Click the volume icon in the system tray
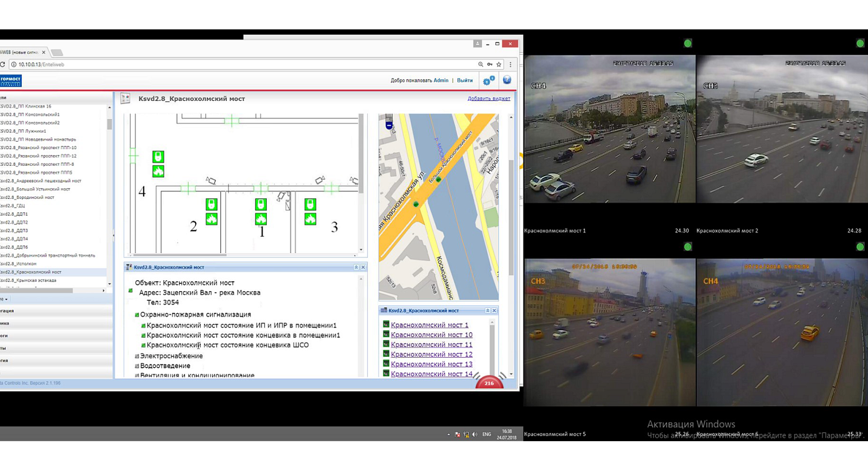The image size is (868, 471). [475, 434]
